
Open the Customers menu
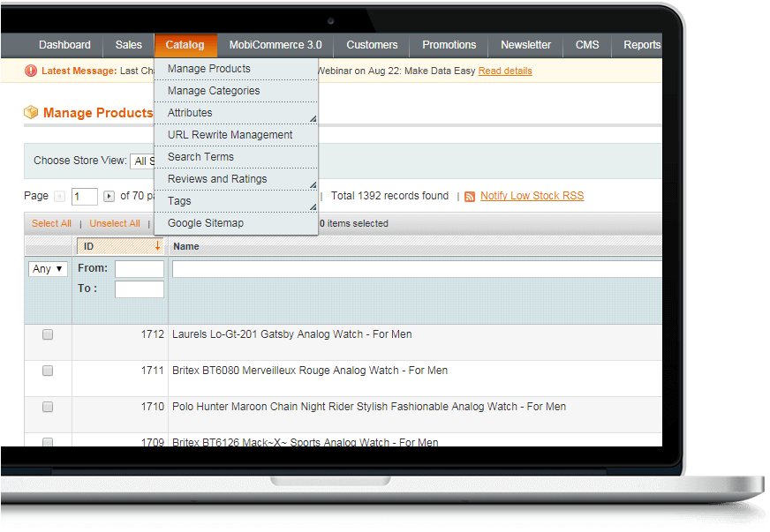point(372,45)
